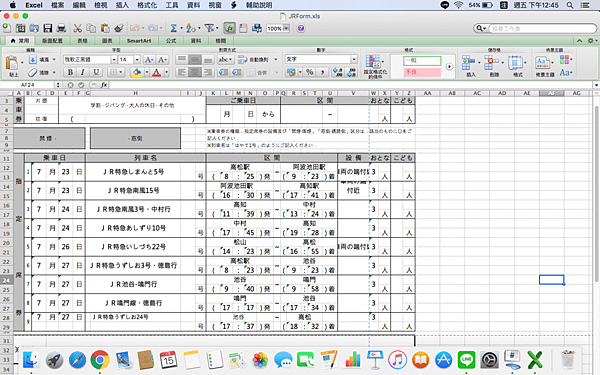Click the 清除 clear button
Screen dimensions: 600x375
tap(42, 72)
